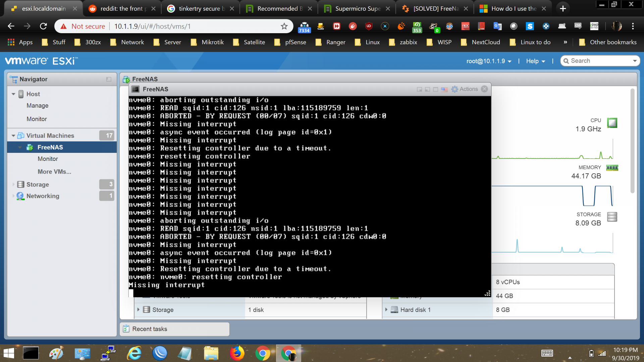Switch to the How do I use the tab
This screenshot has width=644, height=362.
513,9
